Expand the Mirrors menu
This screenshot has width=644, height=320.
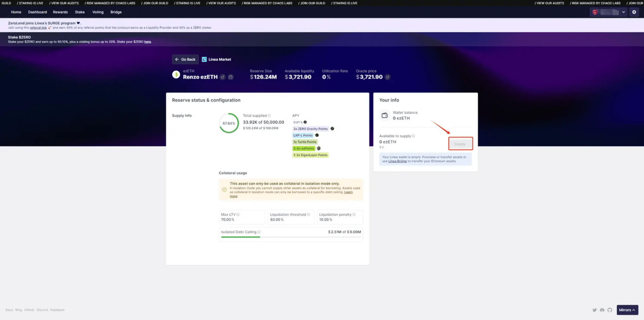point(627,310)
